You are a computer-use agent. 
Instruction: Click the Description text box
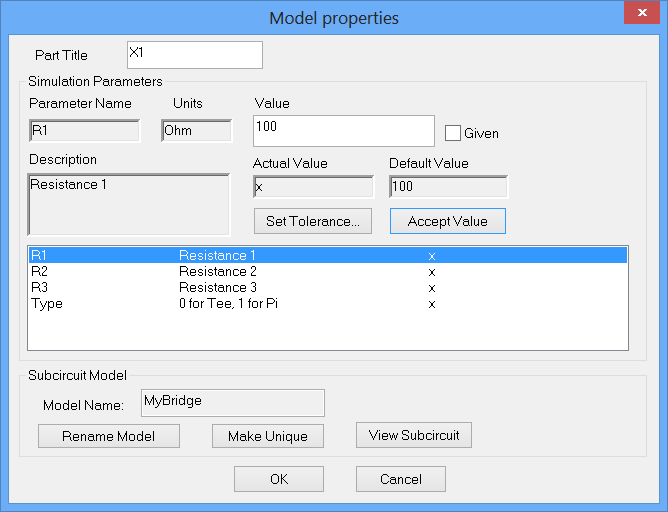(130, 204)
